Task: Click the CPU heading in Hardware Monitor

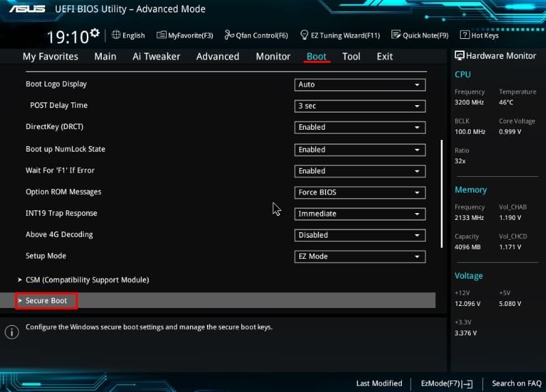Action: point(463,74)
